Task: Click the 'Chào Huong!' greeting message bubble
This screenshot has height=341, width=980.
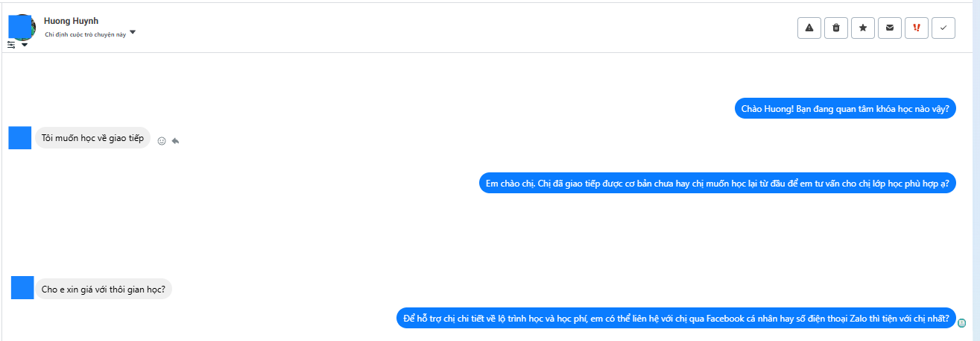Action: (845, 109)
